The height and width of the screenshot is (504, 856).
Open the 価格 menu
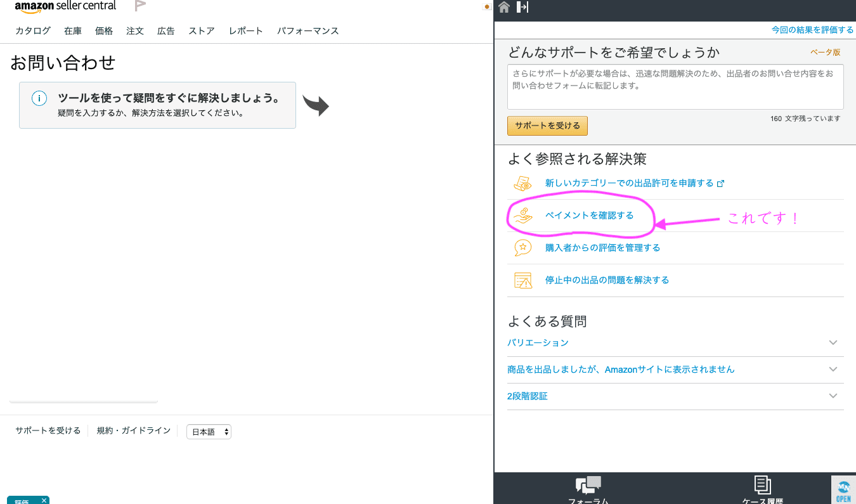[x=104, y=30]
